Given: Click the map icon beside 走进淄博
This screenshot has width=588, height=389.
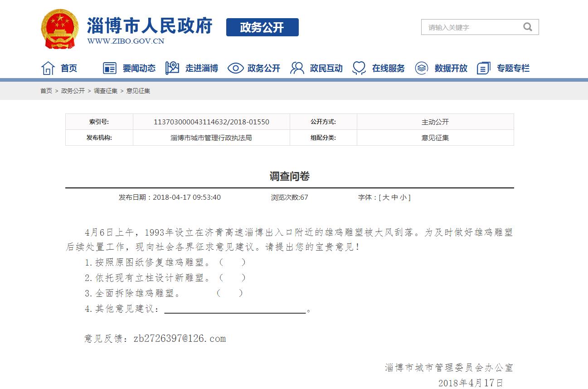Looking at the screenshot, I should [172, 68].
